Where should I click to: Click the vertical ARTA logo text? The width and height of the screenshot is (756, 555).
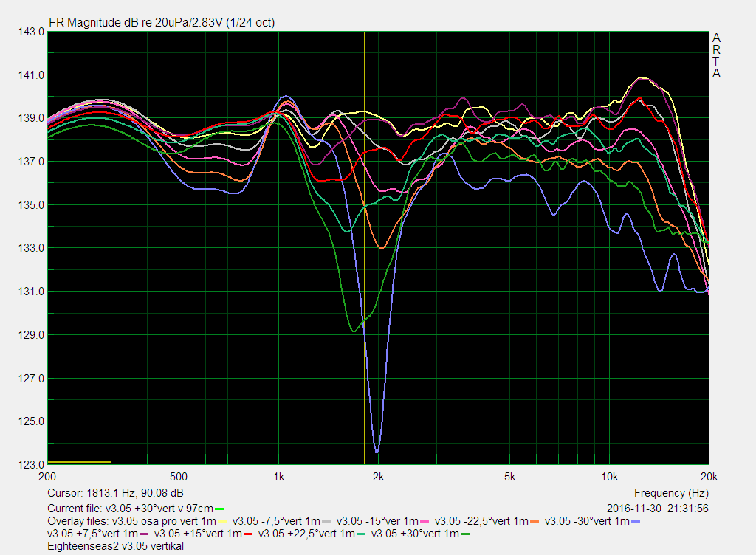(716, 56)
